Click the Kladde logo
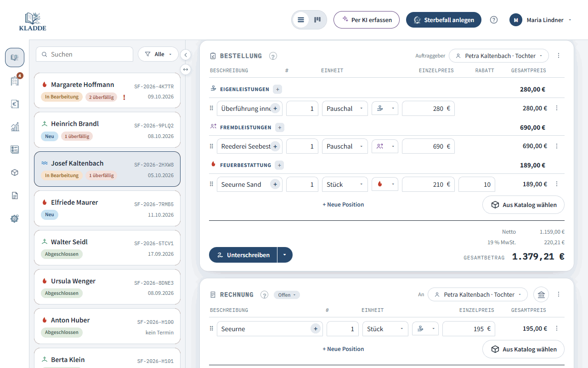588x368 pixels. pyautogui.click(x=33, y=21)
